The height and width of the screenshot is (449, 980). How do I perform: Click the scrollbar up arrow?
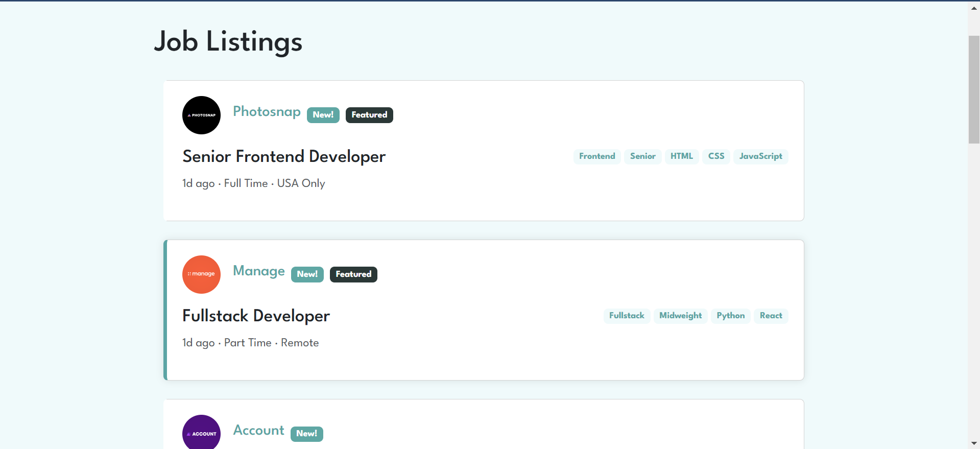tap(974, 8)
